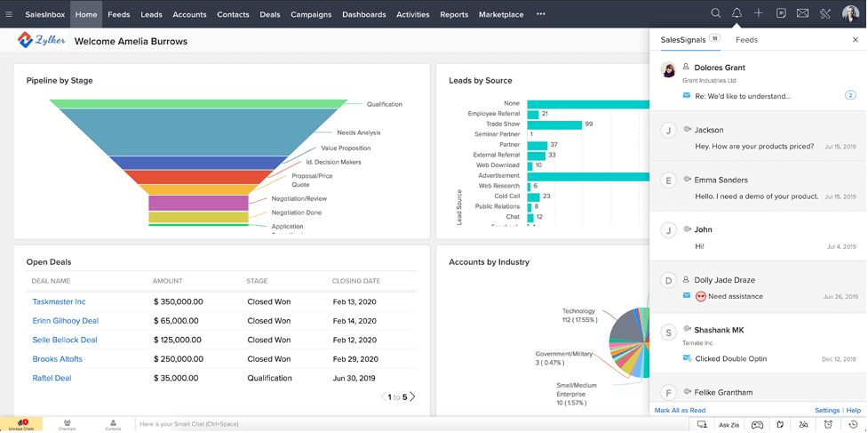Click the Clicked Double Optin signal icon
The image size is (868, 433).
pos(687,359)
